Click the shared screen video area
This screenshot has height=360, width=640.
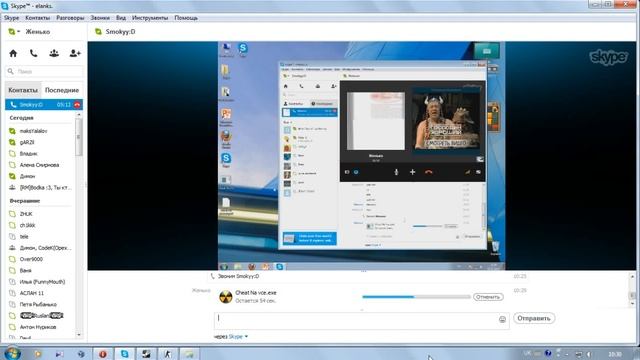[x=362, y=156]
